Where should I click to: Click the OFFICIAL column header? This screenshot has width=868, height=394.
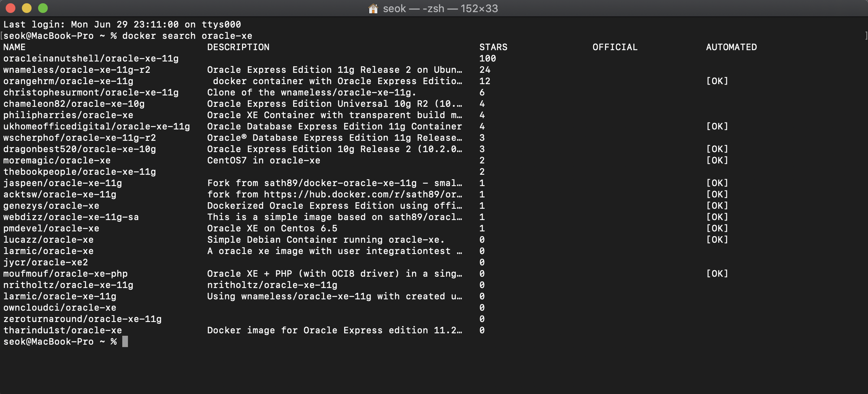tap(615, 47)
